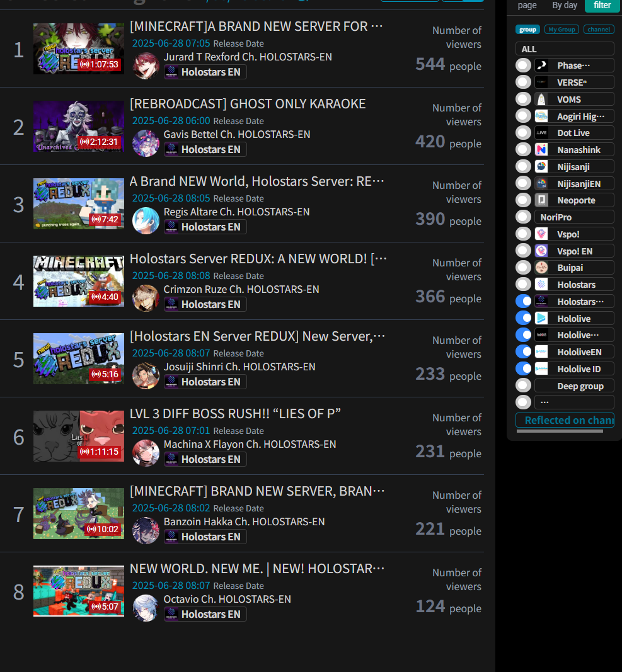Click the Nanashink group logo icon

[x=541, y=149]
